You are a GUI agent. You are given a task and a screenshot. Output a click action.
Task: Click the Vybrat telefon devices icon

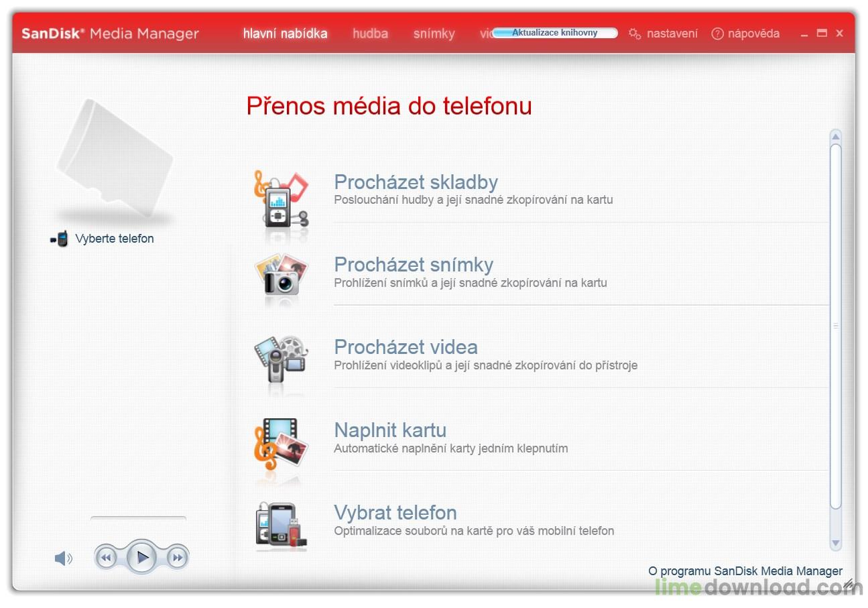click(282, 526)
